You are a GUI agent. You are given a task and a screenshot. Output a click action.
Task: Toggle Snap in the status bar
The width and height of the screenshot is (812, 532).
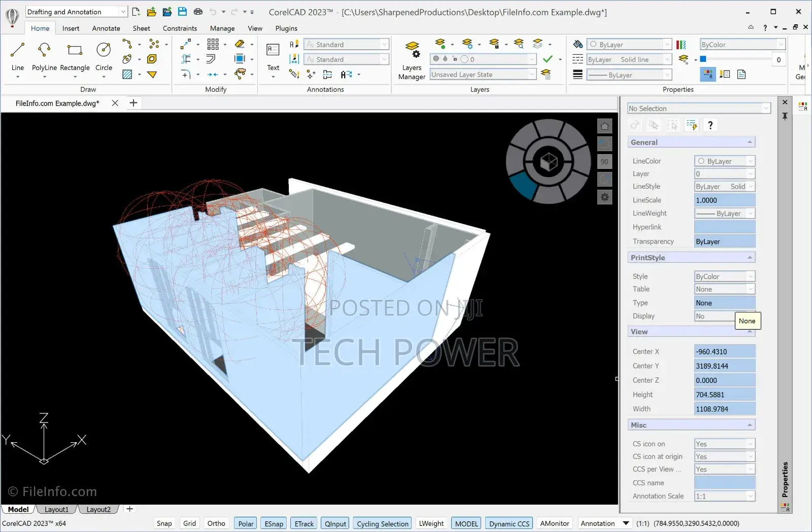pyautogui.click(x=164, y=523)
